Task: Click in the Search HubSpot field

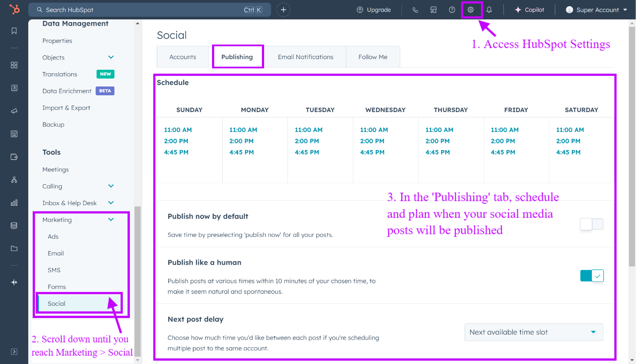Action: coord(149,10)
